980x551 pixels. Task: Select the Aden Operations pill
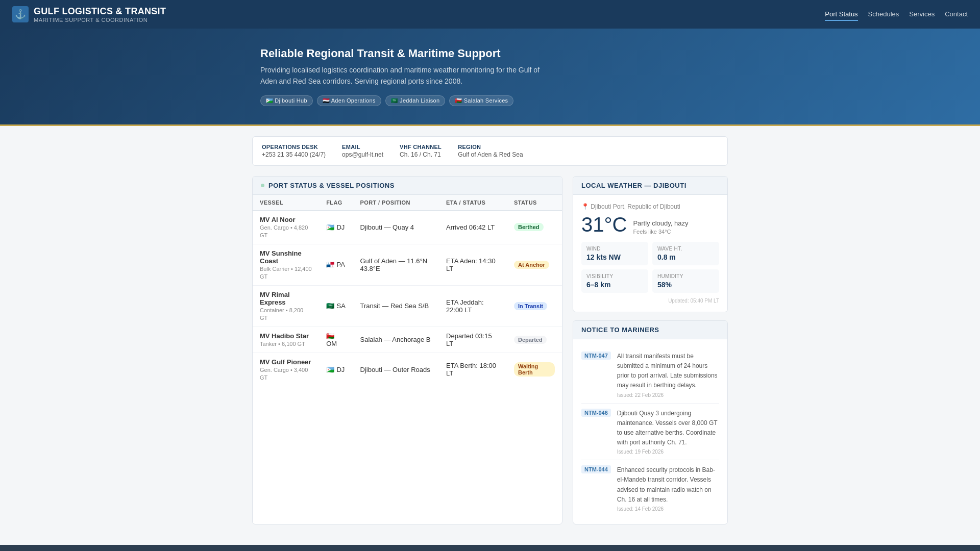click(349, 101)
